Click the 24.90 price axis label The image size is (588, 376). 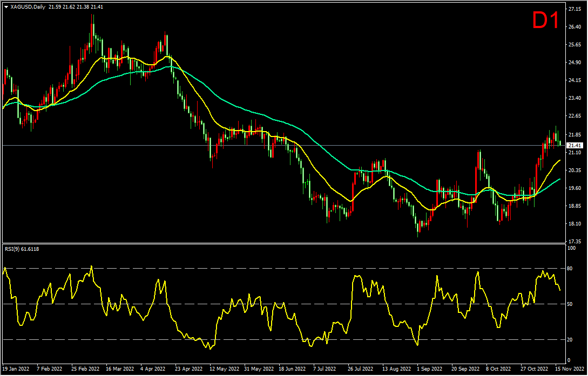pos(575,63)
